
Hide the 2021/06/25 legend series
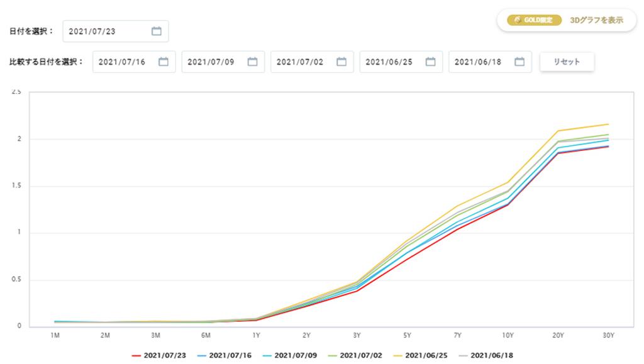pos(421,355)
